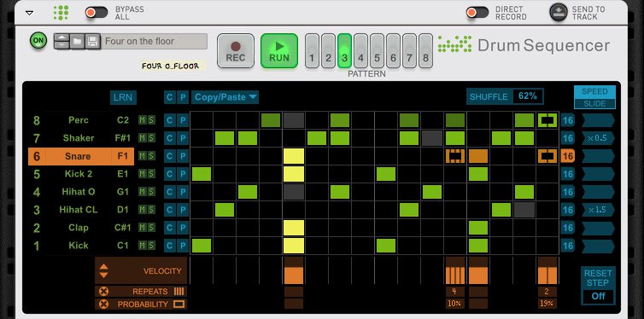The image size is (644, 319).
Task: Open Hihat CL speed setting x1.5
Action: 598,210
